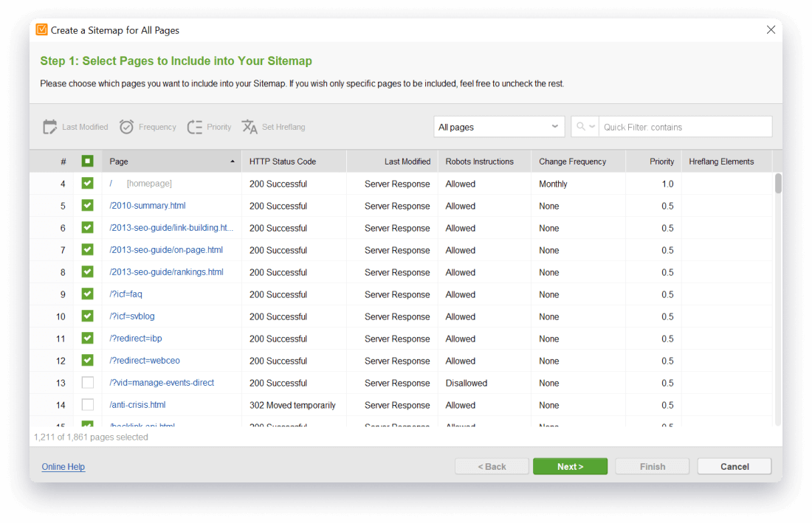Expand the Quick Filter search options arrow

coord(592,127)
